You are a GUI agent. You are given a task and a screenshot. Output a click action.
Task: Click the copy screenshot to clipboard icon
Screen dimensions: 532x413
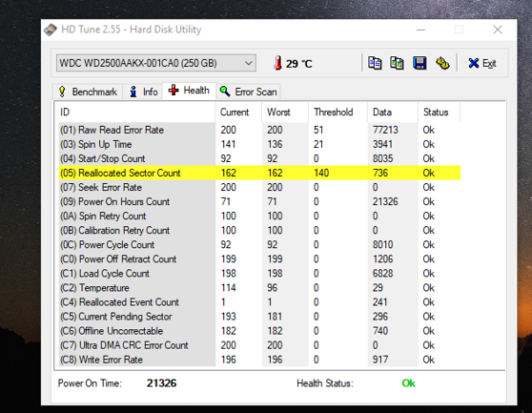[397, 63]
